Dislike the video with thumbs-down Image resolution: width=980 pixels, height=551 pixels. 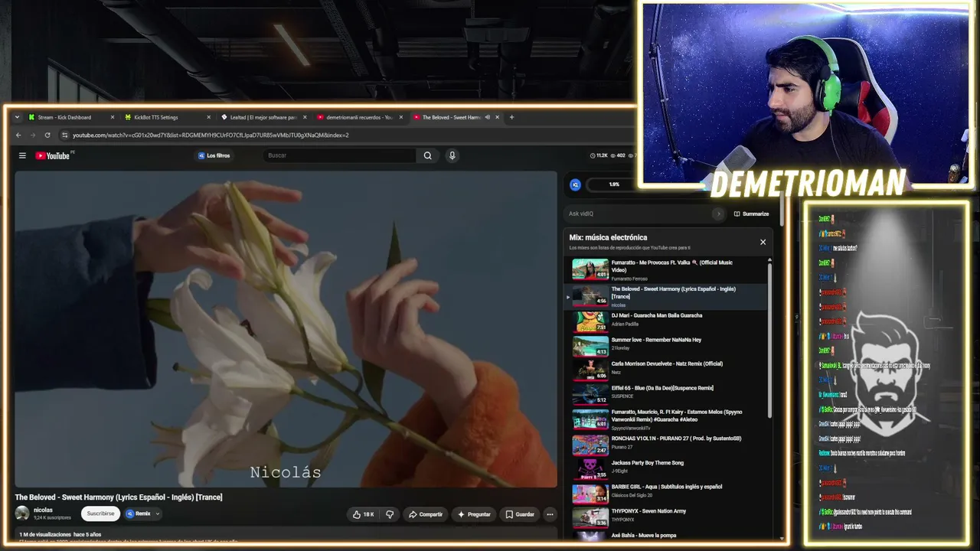(390, 514)
